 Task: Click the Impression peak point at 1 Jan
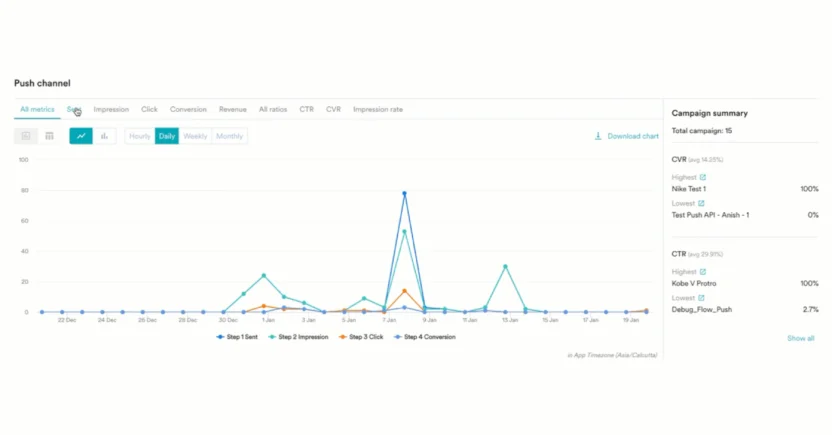coord(264,276)
